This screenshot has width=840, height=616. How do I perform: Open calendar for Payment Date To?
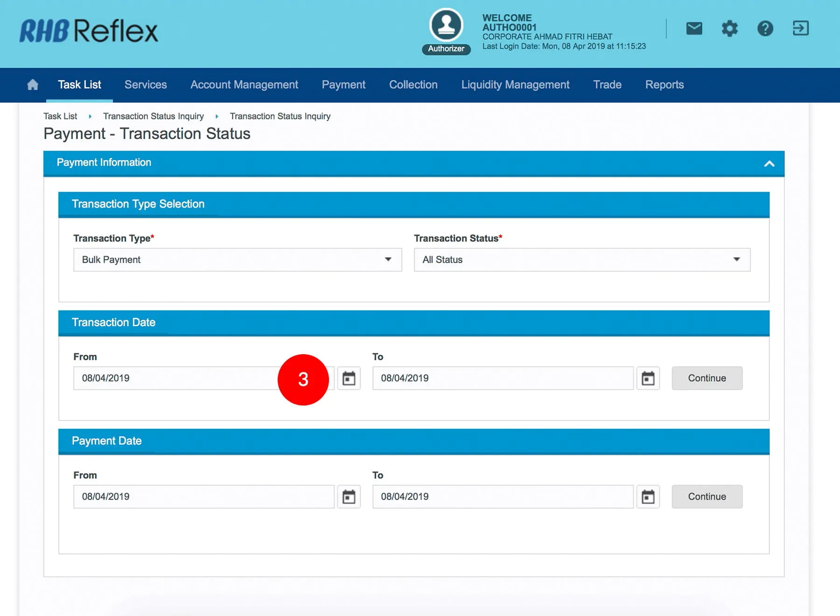(648, 497)
